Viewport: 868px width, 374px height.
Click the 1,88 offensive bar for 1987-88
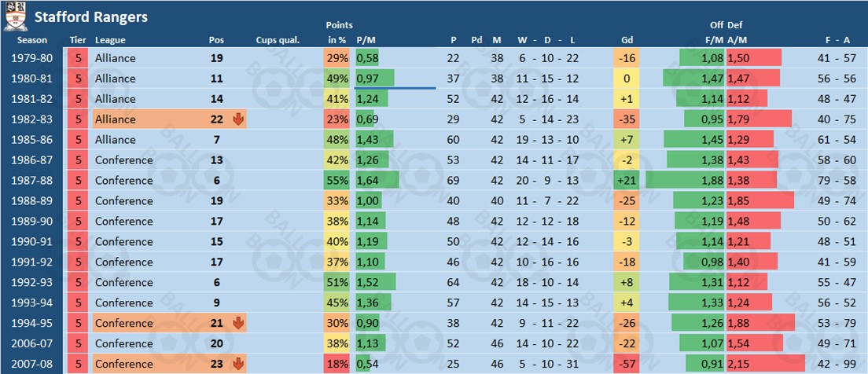(x=685, y=181)
